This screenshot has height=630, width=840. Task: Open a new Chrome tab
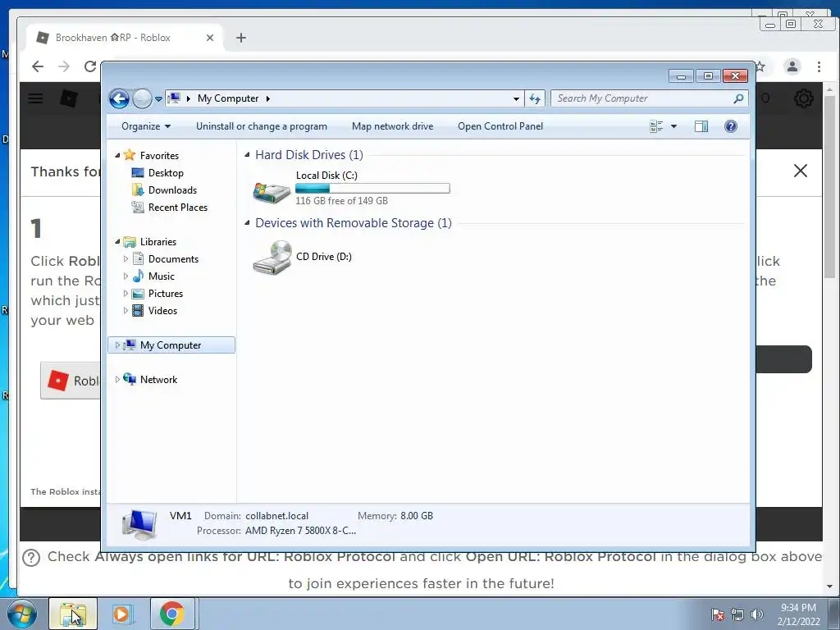[241, 38]
